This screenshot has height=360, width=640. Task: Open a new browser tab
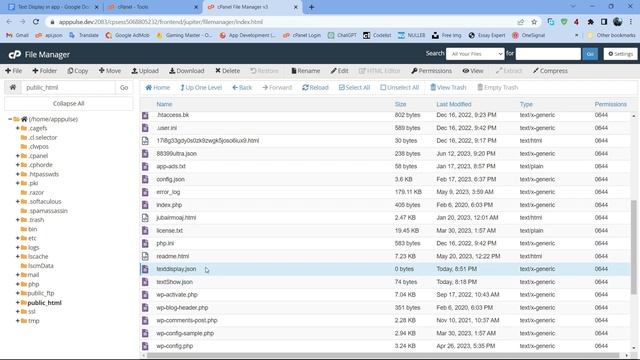pos(311,7)
